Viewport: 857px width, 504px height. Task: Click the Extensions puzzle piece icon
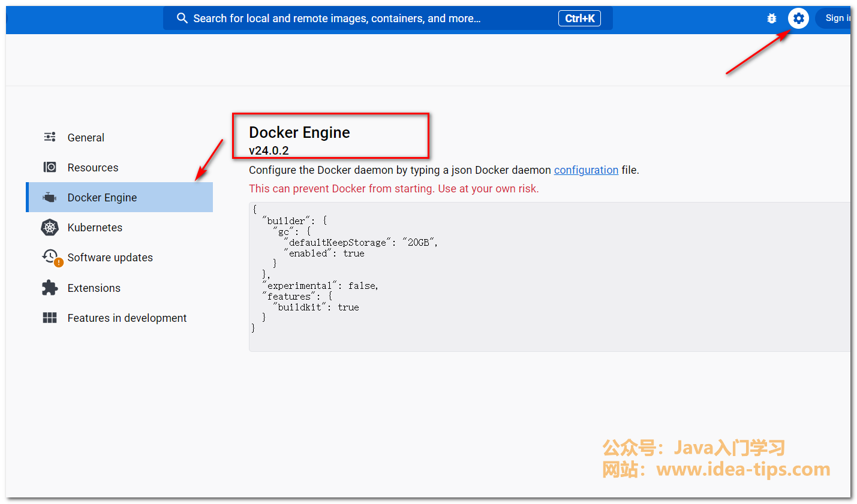50,288
